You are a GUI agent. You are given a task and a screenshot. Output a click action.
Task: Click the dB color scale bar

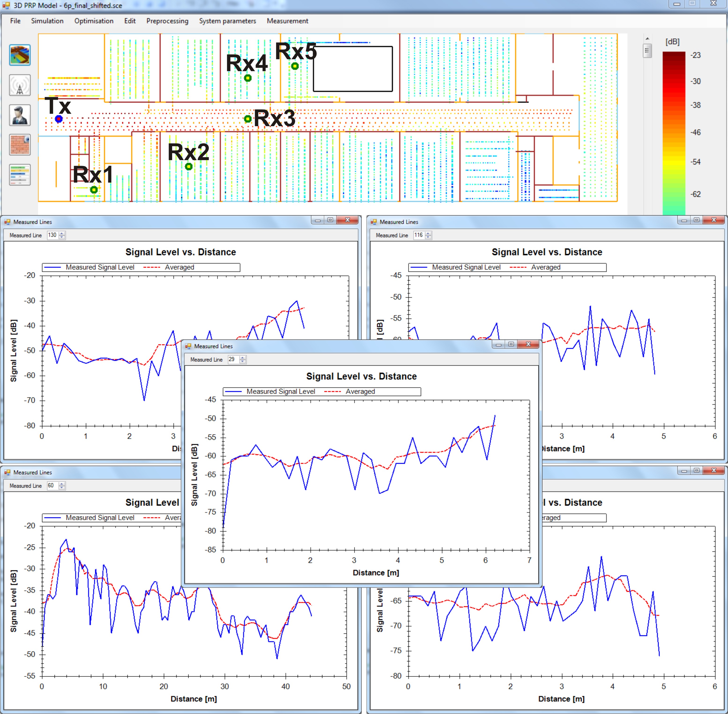[674, 133]
